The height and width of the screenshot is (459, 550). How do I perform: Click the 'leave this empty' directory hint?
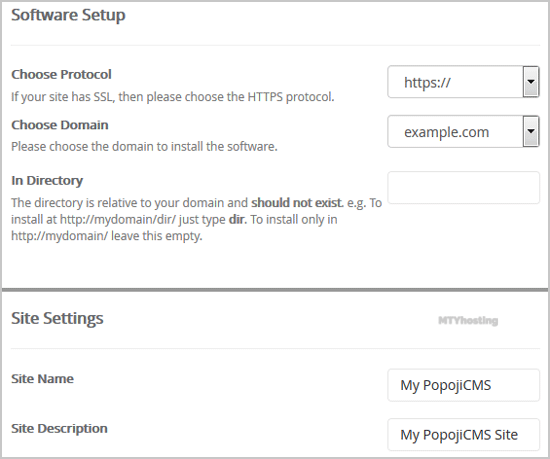157,236
